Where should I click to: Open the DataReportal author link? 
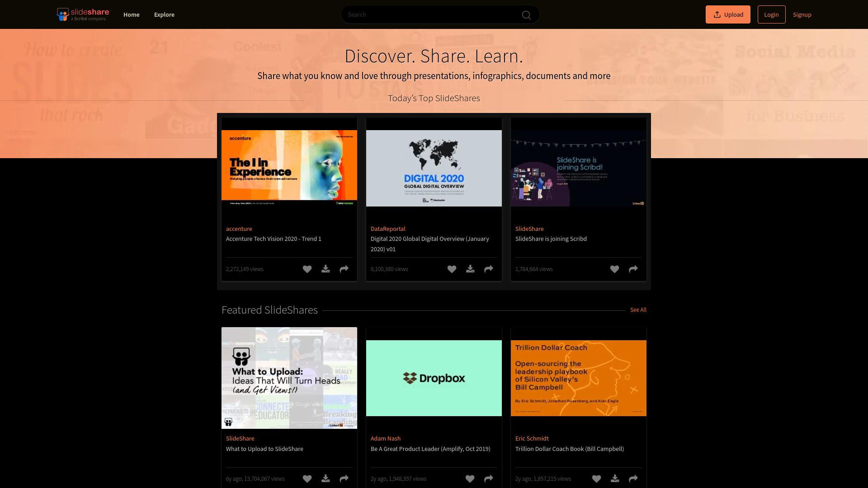(388, 229)
